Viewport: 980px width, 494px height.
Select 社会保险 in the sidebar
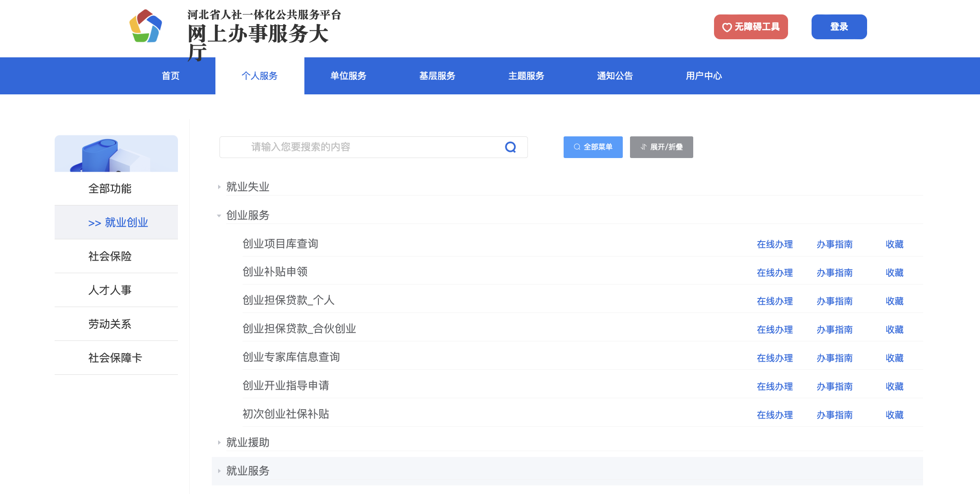110,256
